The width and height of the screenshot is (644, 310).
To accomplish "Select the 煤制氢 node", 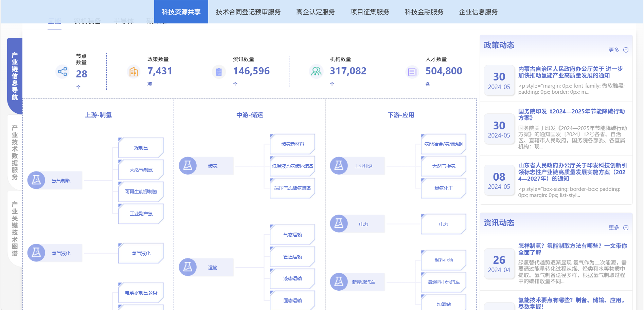I will click(141, 148).
